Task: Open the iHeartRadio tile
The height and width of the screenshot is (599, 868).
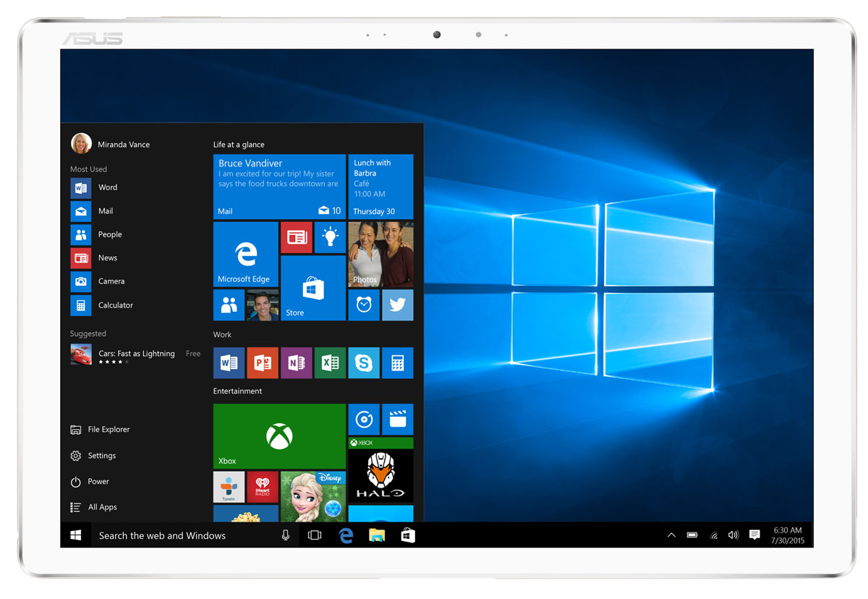Action: click(263, 487)
